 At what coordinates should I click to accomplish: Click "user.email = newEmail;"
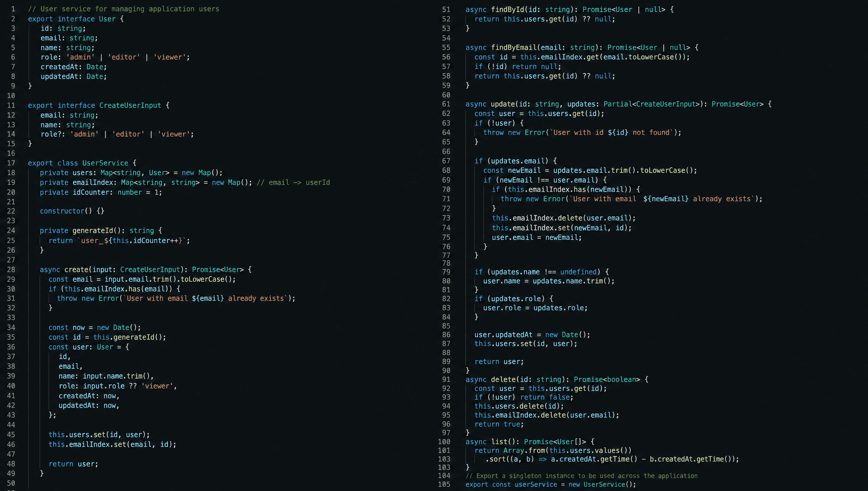(x=537, y=237)
